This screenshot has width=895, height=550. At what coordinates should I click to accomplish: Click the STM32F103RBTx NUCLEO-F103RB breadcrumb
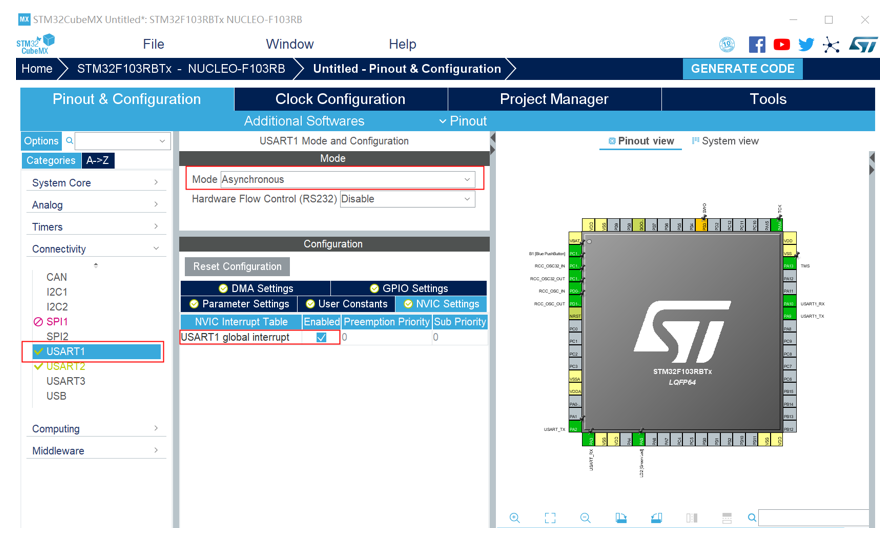(x=181, y=68)
